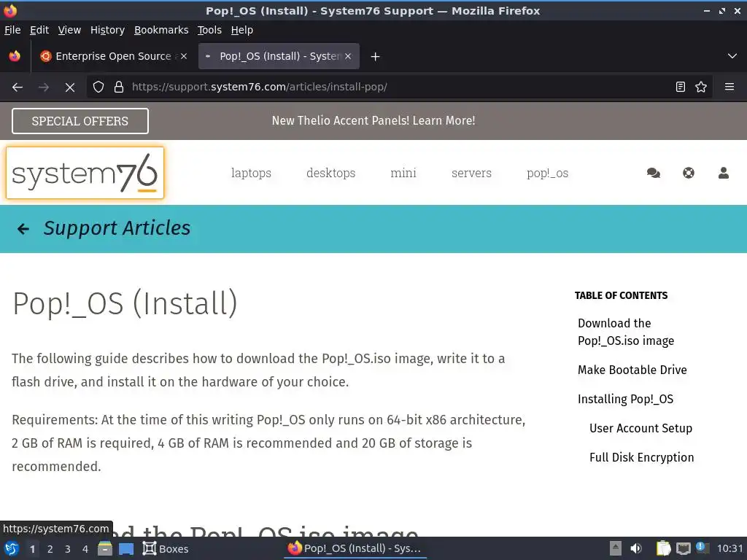The height and width of the screenshot is (560, 747).
Task: Close the Pop!_OS (Install) tab
Action: tap(348, 56)
